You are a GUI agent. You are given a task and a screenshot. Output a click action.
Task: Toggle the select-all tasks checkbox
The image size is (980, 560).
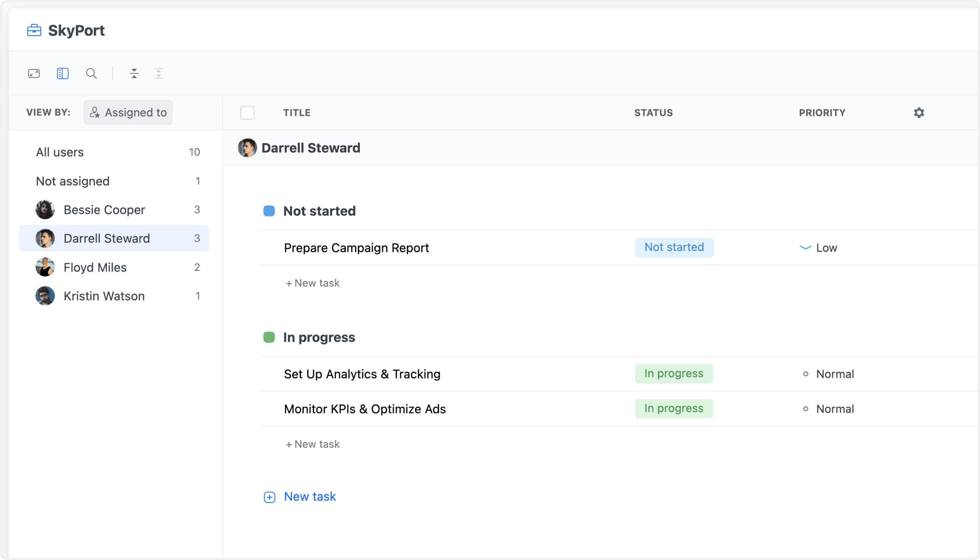[247, 112]
